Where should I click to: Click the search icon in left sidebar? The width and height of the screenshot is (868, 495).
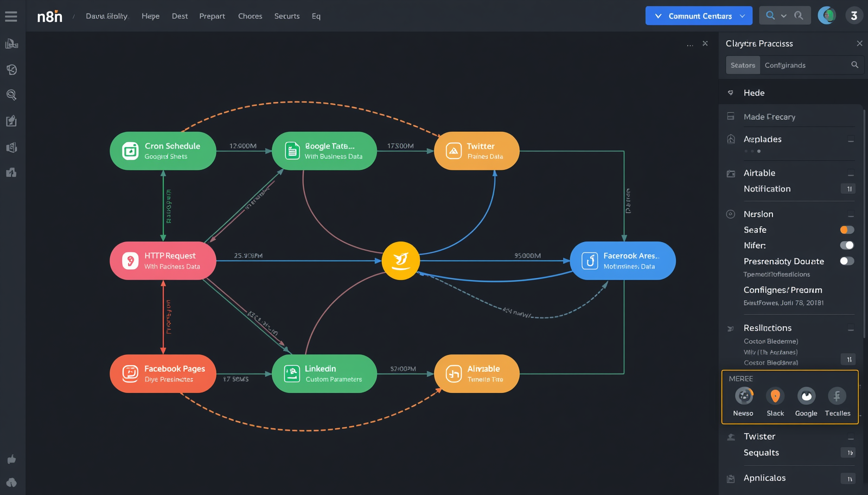pos(11,95)
